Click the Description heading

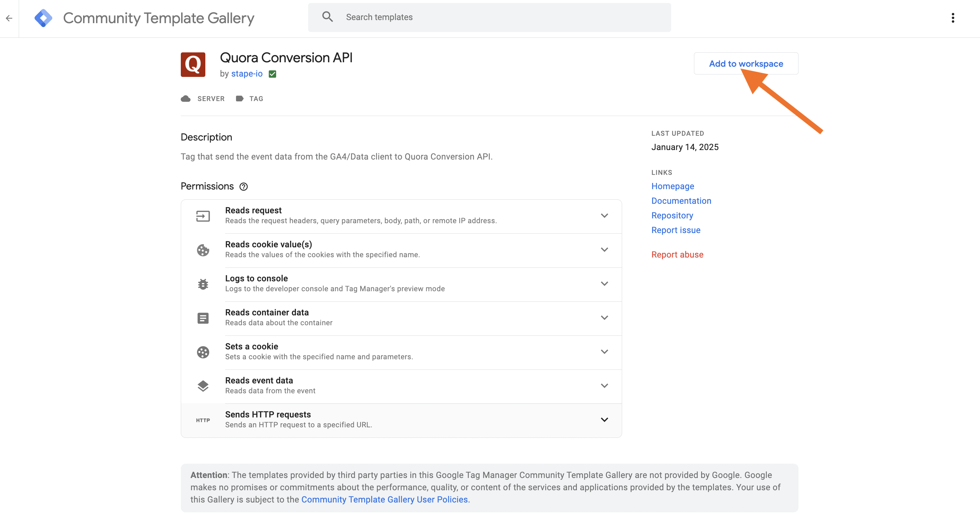[x=206, y=137]
